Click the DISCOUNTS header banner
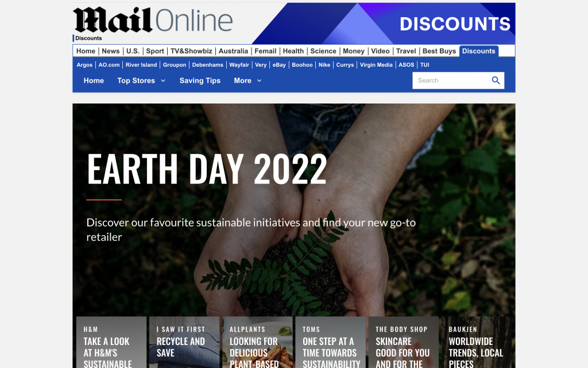Viewport: 588px width, 368px height. click(x=383, y=23)
